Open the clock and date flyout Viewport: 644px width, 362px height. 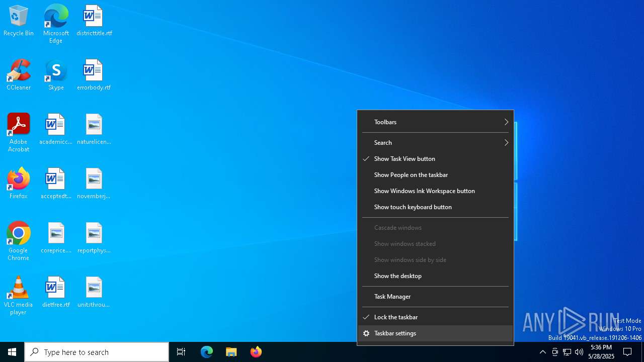(x=601, y=352)
